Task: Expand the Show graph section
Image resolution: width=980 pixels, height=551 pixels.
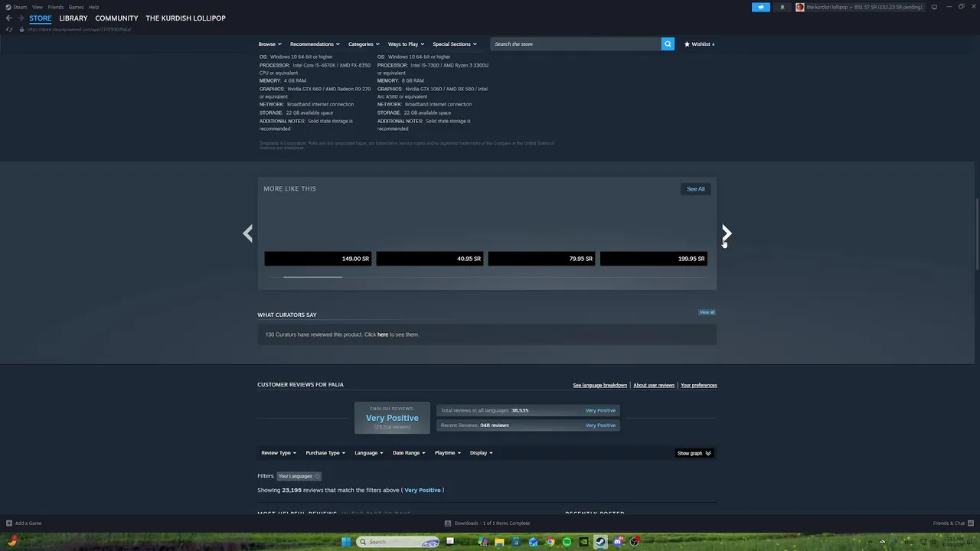Action: 694,453
